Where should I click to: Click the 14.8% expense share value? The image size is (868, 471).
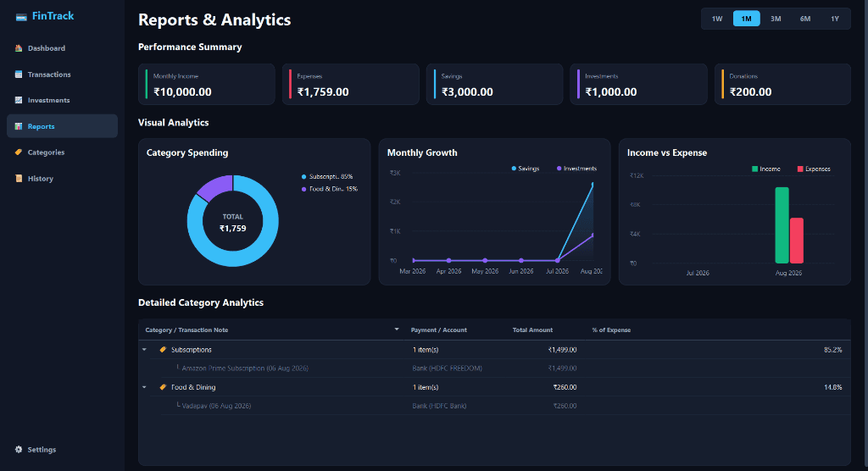tap(833, 387)
